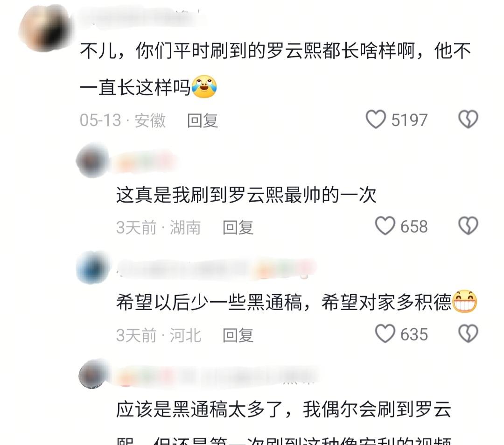
Task: Open blue avatar of 河北 reply author
Action: (x=93, y=268)
